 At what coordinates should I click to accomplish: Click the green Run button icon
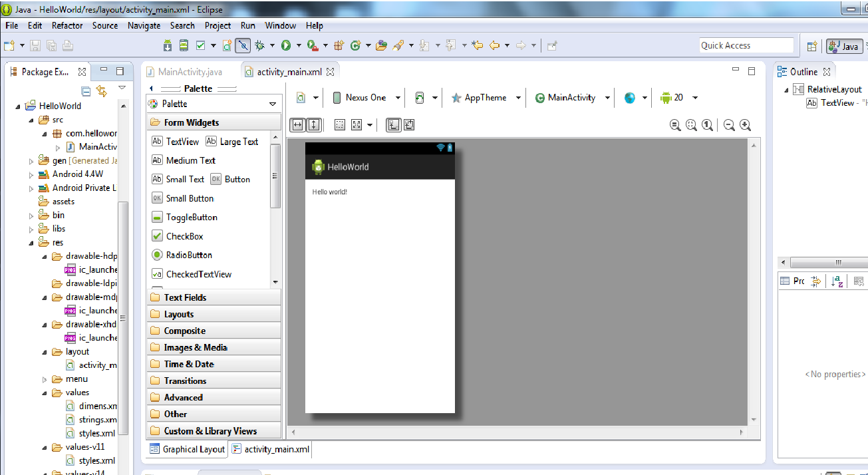click(286, 45)
